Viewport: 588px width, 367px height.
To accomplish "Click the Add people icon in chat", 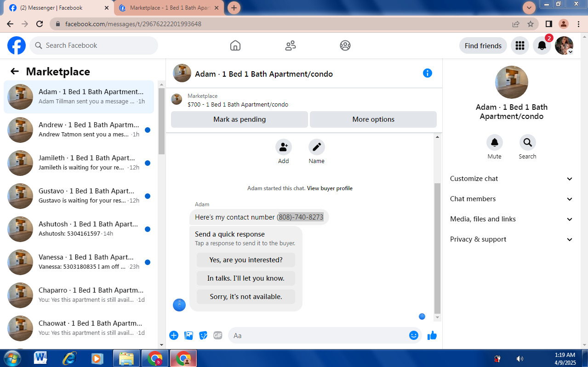I will (284, 147).
